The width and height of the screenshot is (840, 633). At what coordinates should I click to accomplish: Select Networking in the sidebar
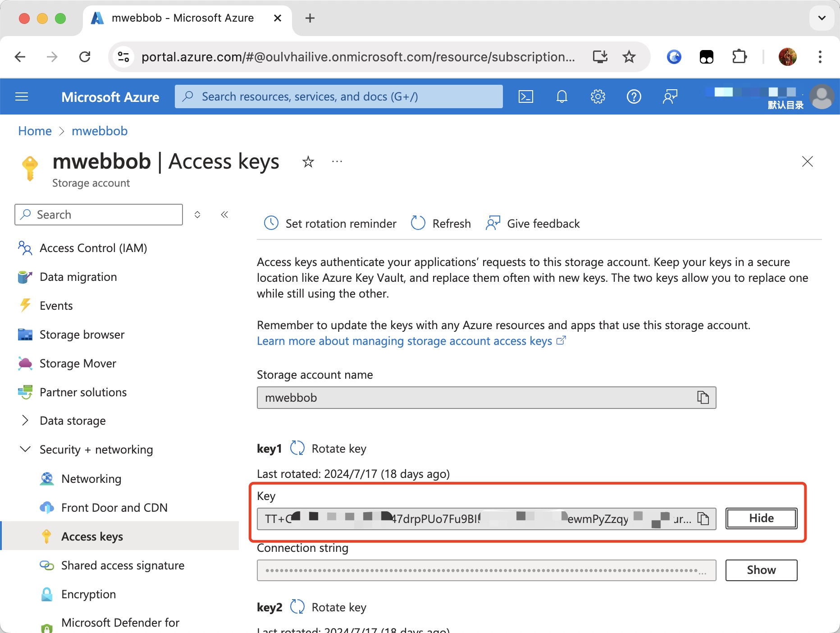pos(91,479)
